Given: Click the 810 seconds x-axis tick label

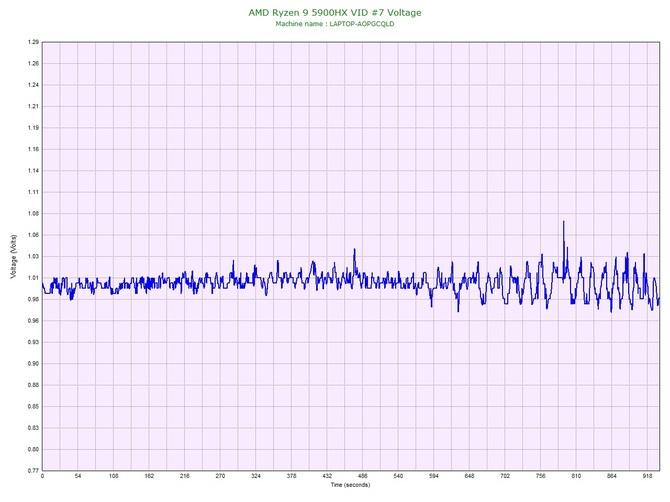Looking at the screenshot, I should (x=576, y=476).
